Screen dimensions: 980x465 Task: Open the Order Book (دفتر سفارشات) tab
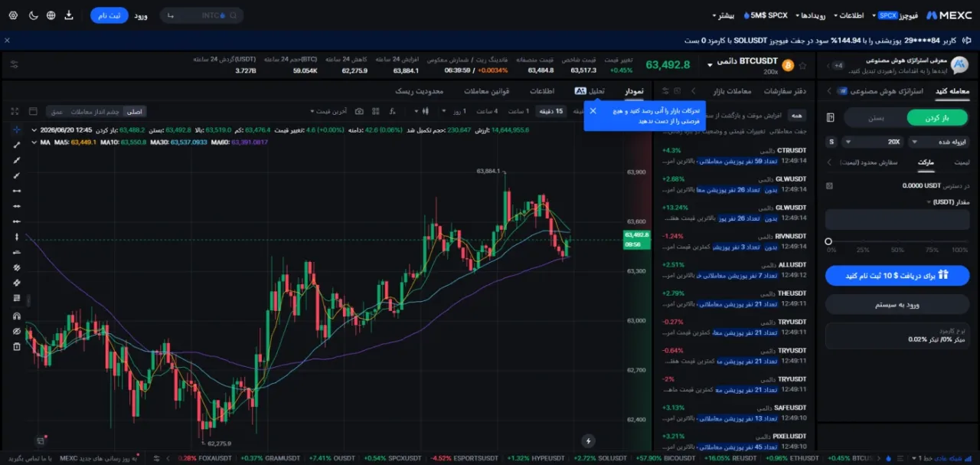coord(789,91)
